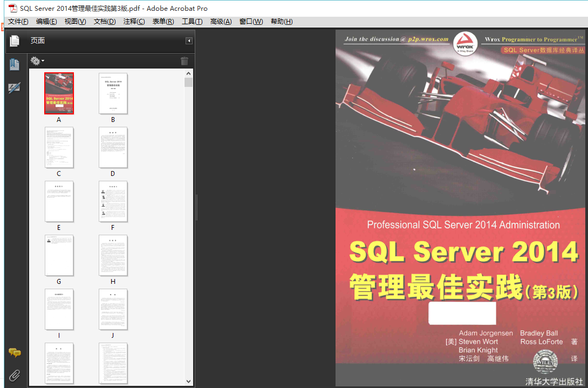Click the navigation pane splitter handle
Viewport: 588px width, 388px height.
coord(196,207)
